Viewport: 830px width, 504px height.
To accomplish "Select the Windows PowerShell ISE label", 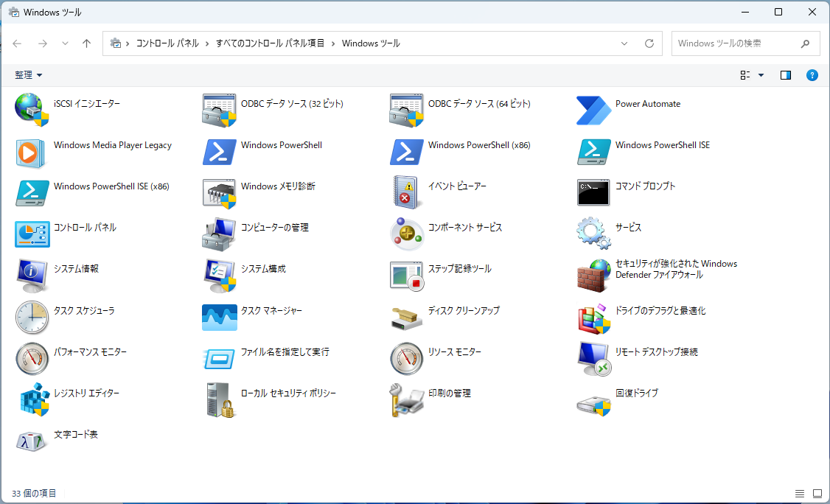I will (x=662, y=145).
